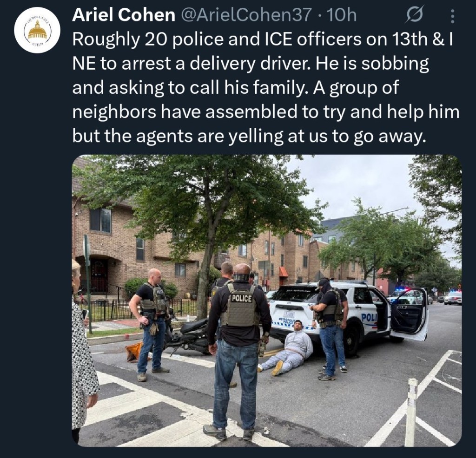Click the POLICE label on officer's vest
This screenshot has height=458, width=476.
click(242, 298)
